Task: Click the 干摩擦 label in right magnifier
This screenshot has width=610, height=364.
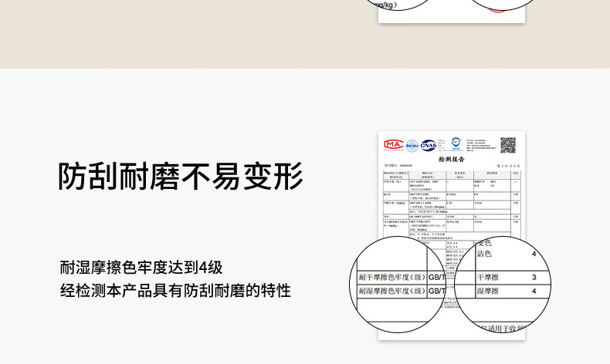Action: 487,277
